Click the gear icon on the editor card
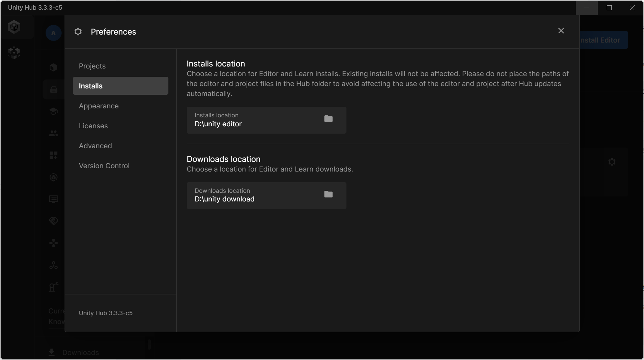Viewport: 644px width, 360px height. [611, 162]
